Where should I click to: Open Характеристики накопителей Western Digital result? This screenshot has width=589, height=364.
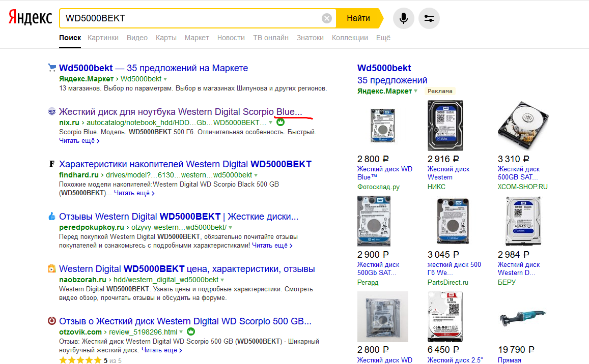185,164
